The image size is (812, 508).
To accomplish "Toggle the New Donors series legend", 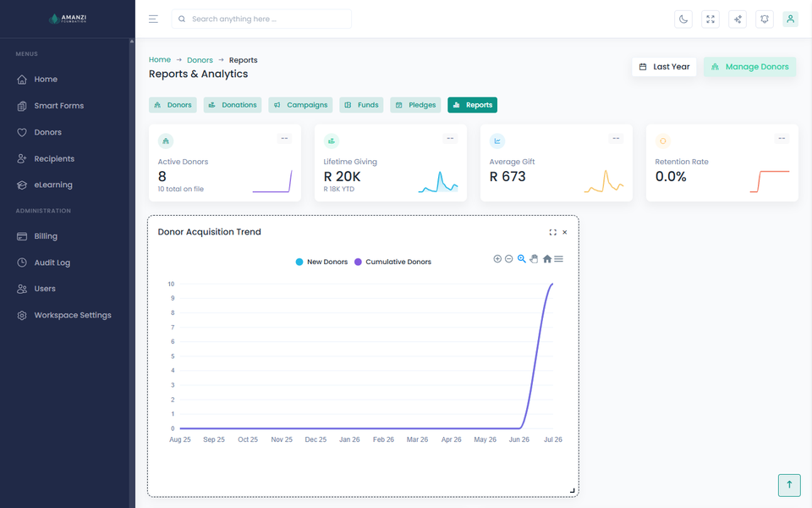I will tap(321, 262).
